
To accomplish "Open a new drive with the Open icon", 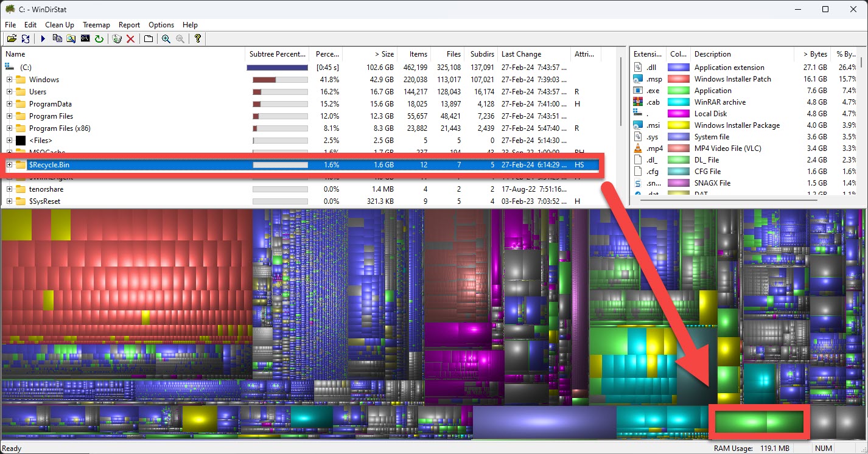I will (12, 38).
